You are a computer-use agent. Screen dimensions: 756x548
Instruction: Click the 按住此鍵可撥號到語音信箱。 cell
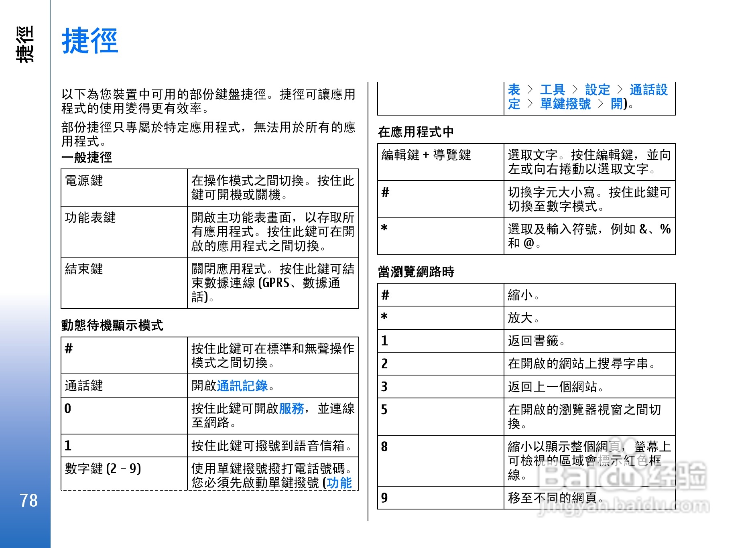[273, 446]
